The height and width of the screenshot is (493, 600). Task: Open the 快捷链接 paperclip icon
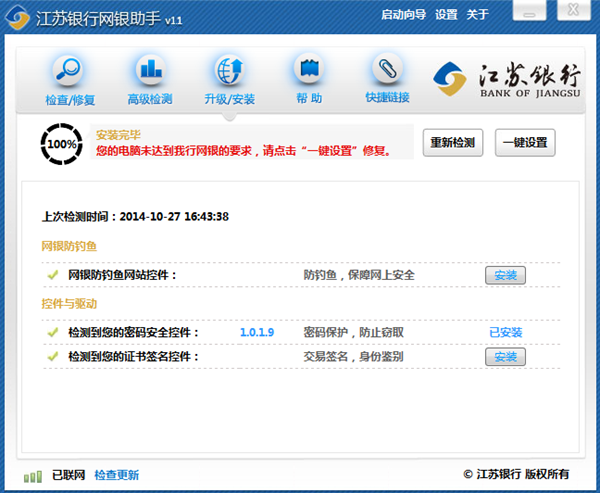[x=388, y=69]
